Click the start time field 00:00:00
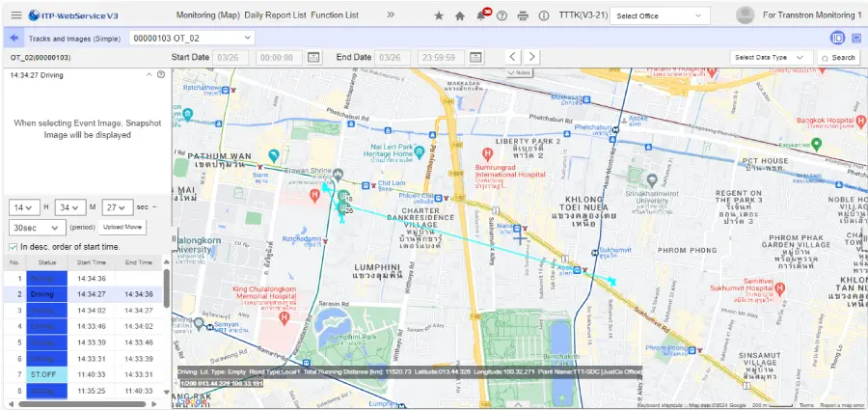 click(x=279, y=58)
